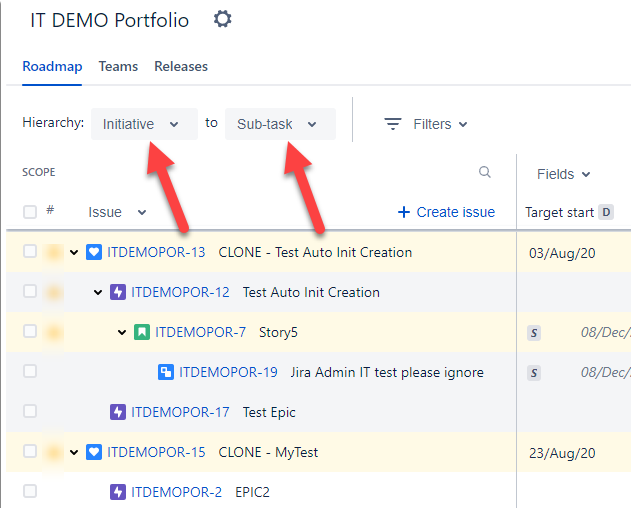Open the Initiative hierarchy dropdown

(x=144, y=124)
